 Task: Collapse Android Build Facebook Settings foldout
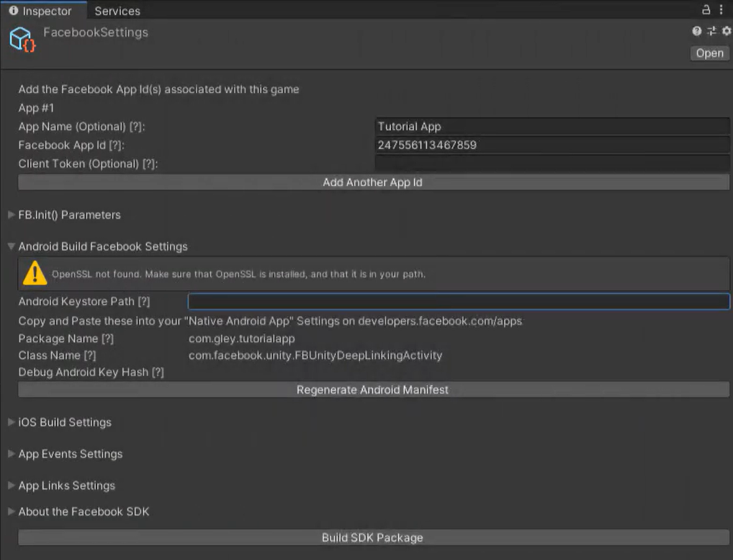(x=11, y=246)
